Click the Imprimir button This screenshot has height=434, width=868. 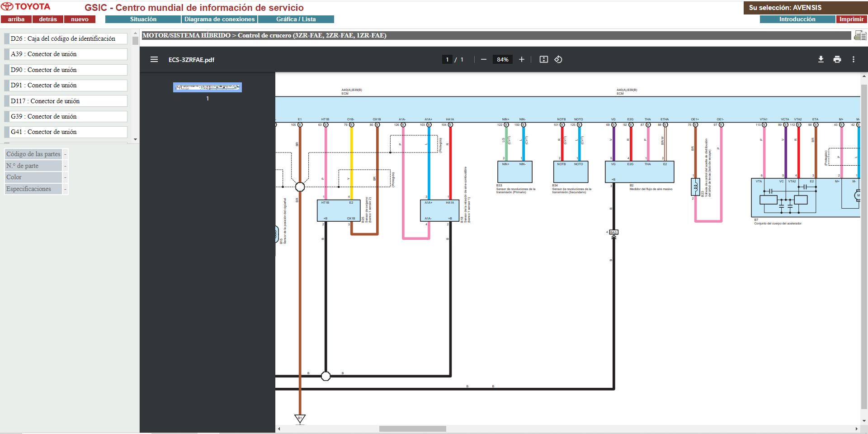851,19
